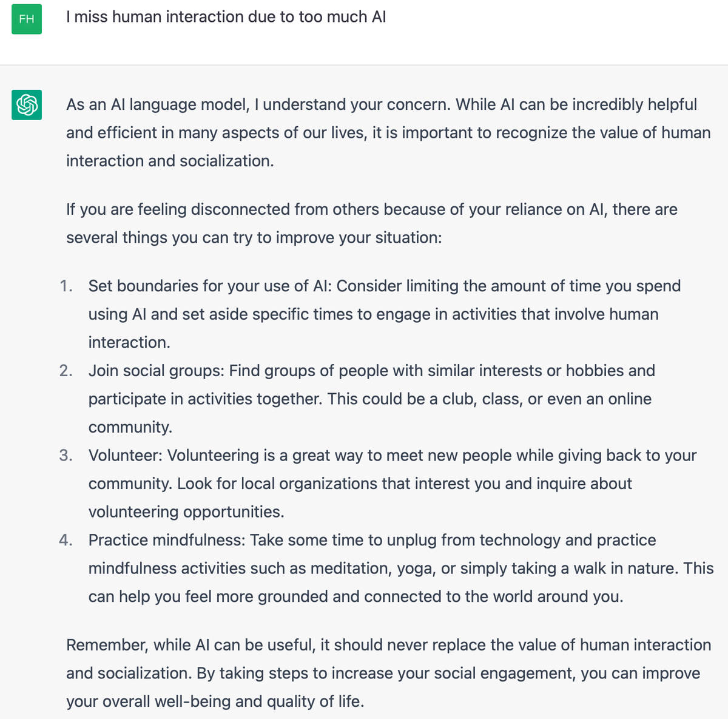
Task: Click the words 'interaction and socialization' in first paragraph
Action: coord(169,161)
